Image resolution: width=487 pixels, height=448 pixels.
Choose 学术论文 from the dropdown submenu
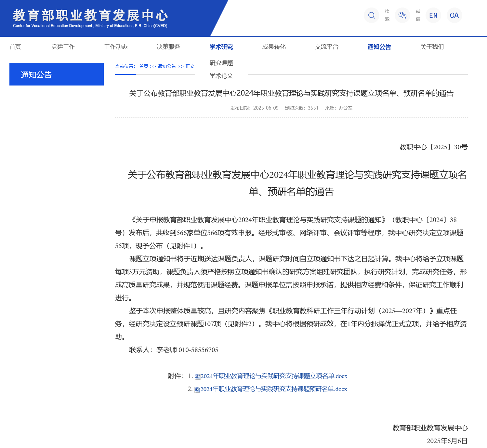tap(221, 76)
